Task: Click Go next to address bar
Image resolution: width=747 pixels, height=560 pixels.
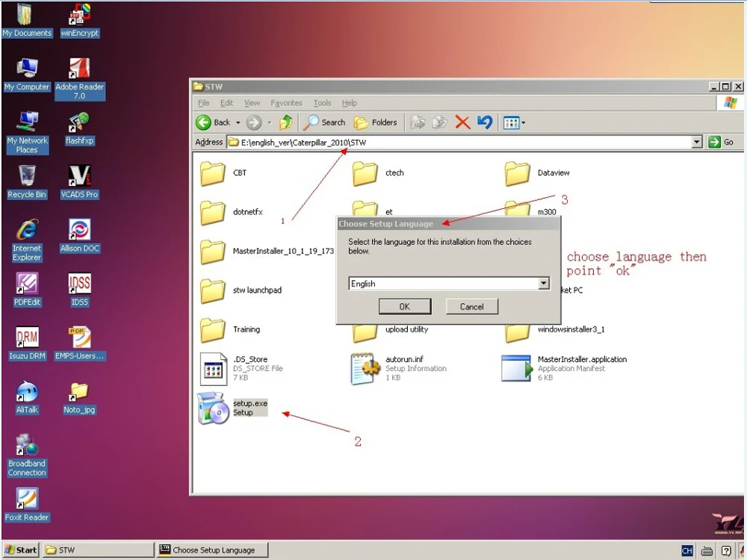Action: click(x=721, y=142)
